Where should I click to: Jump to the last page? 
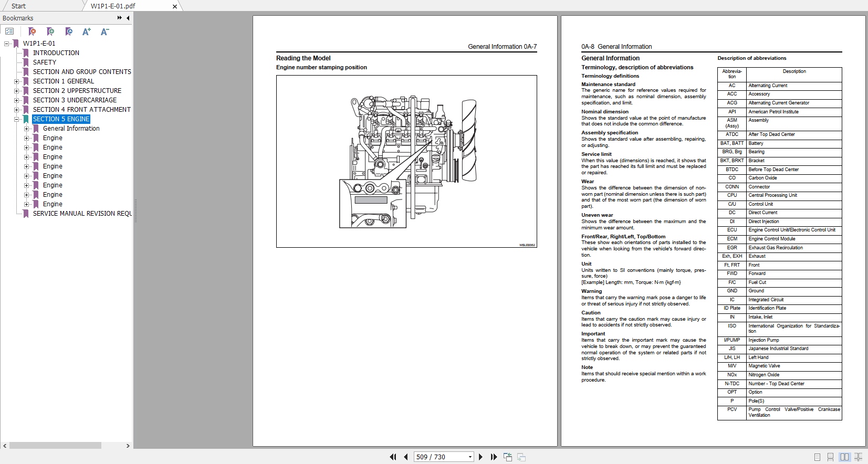coord(494,457)
